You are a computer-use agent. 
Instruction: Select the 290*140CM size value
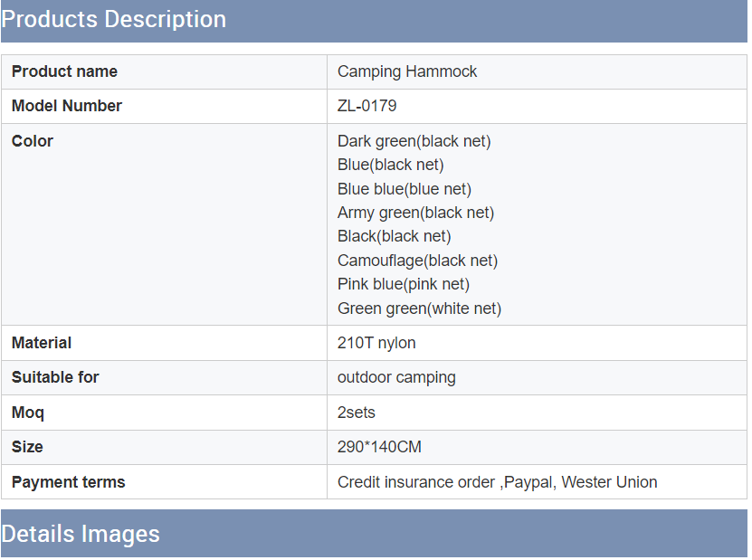tap(379, 447)
